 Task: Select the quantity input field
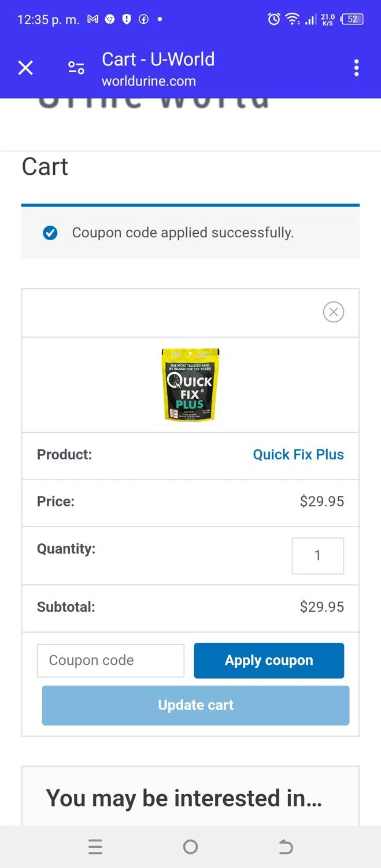[x=317, y=556]
